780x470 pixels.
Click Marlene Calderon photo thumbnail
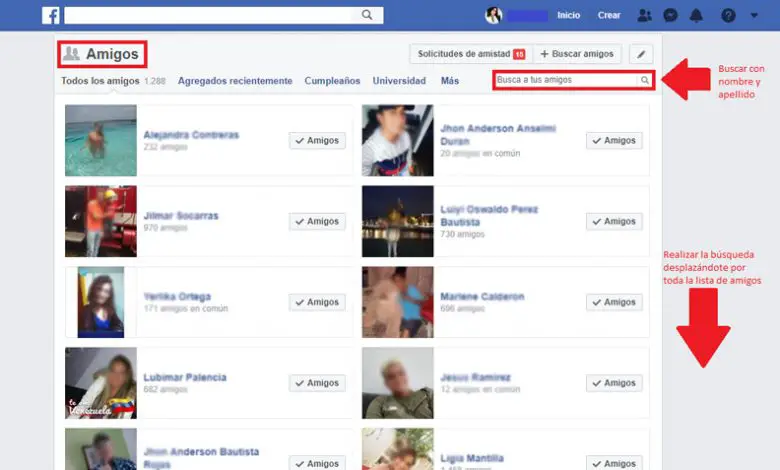click(x=398, y=302)
